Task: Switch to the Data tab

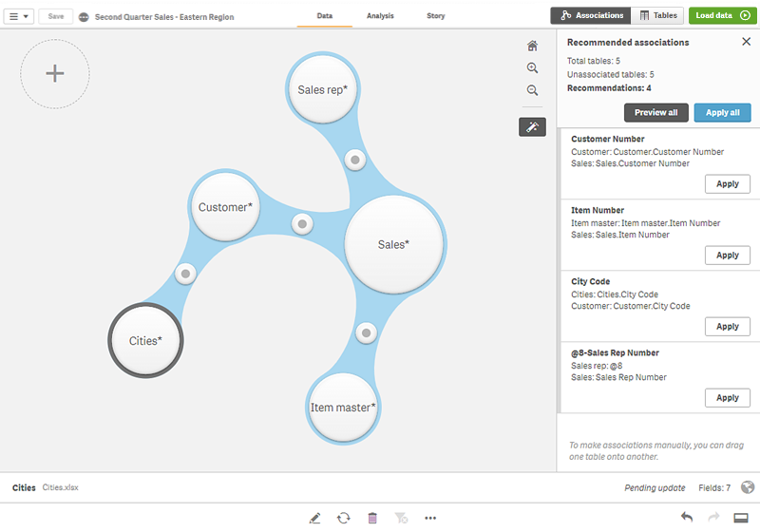Action: click(x=325, y=16)
